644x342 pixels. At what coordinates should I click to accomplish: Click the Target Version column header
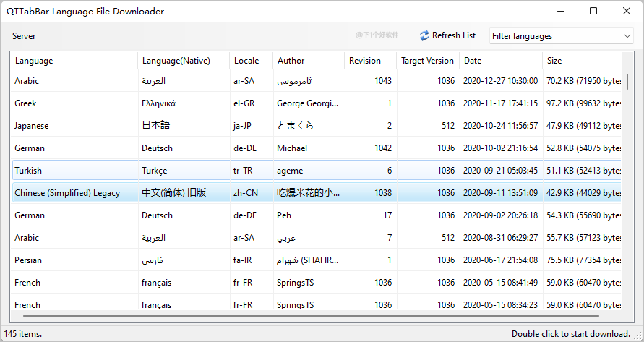point(427,61)
